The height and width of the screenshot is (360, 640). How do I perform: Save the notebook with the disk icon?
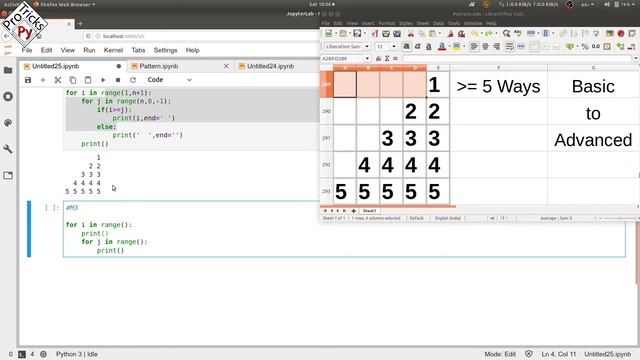click(28, 80)
